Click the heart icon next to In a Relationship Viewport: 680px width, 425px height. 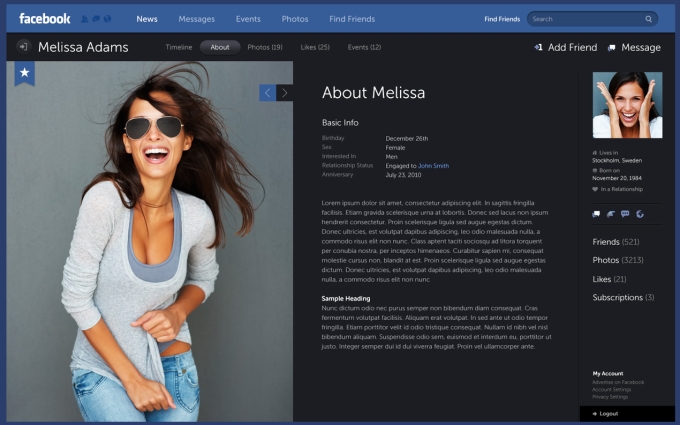(595, 189)
